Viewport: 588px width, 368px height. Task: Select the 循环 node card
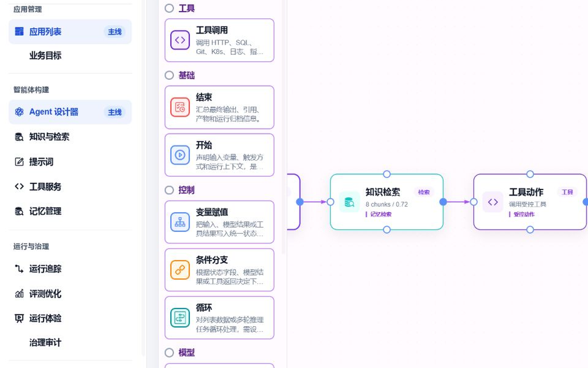tap(219, 318)
